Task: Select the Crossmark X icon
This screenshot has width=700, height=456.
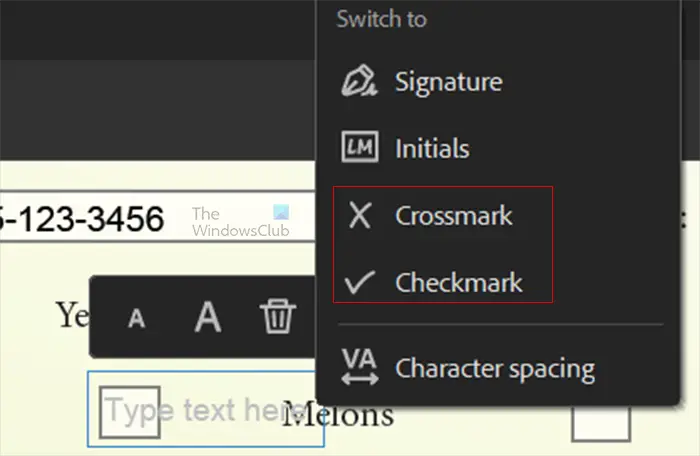Action: point(360,215)
